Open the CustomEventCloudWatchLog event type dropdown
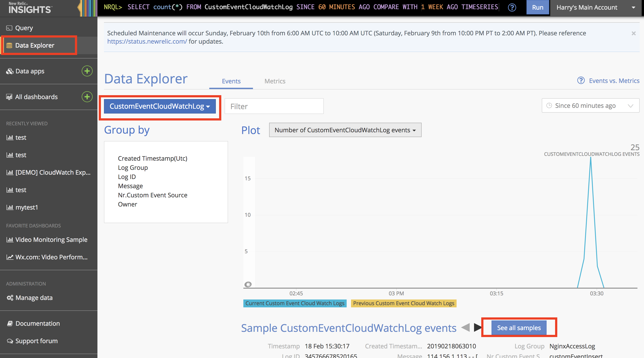Image resolution: width=644 pixels, height=358 pixels. coord(160,106)
